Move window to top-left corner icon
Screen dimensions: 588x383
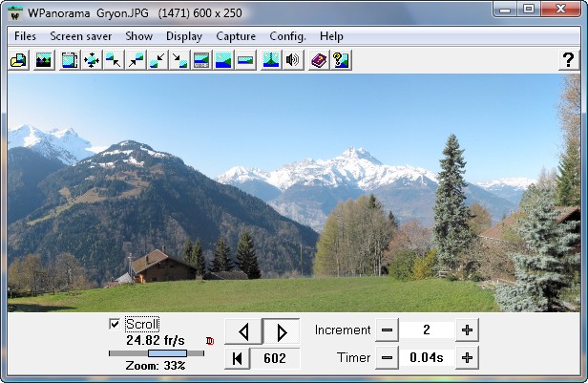(x=114, y=60)
